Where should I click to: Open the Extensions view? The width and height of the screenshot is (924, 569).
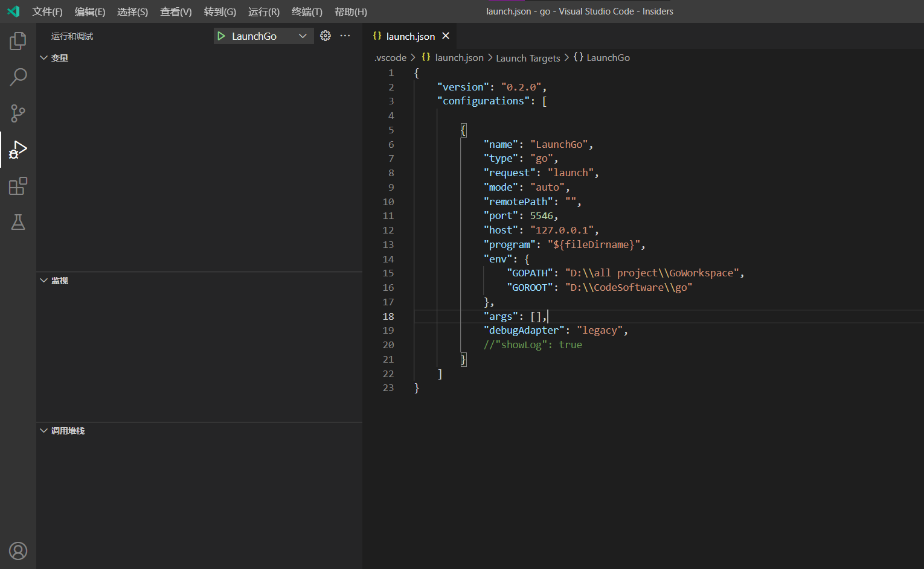[x=18, y=186]
